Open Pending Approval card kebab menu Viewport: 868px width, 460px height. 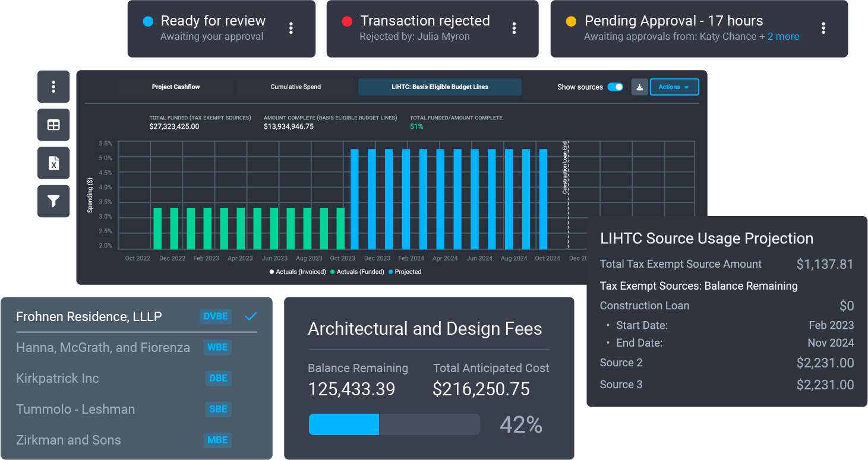coord(823,28)
